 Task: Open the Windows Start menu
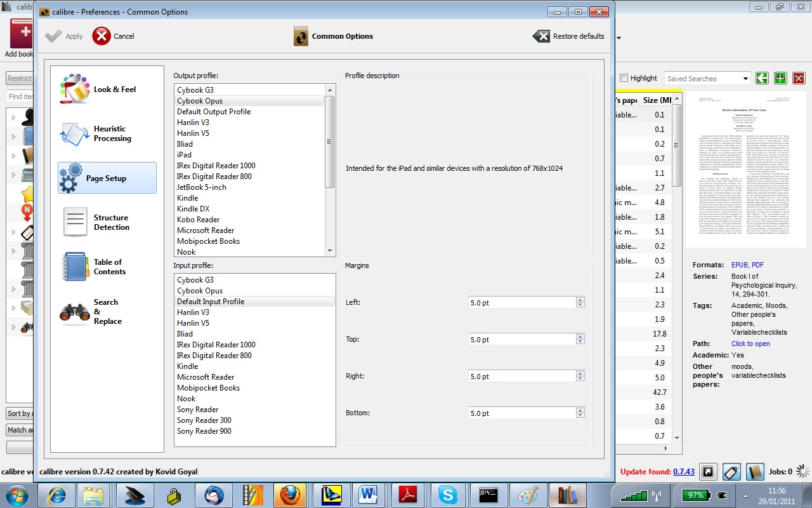(x=16, y=495)
